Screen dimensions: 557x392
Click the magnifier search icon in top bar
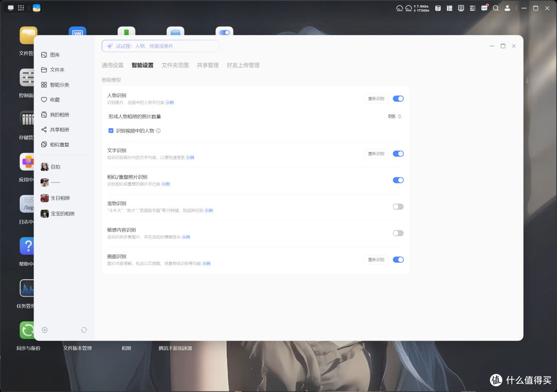coord(496,8)
